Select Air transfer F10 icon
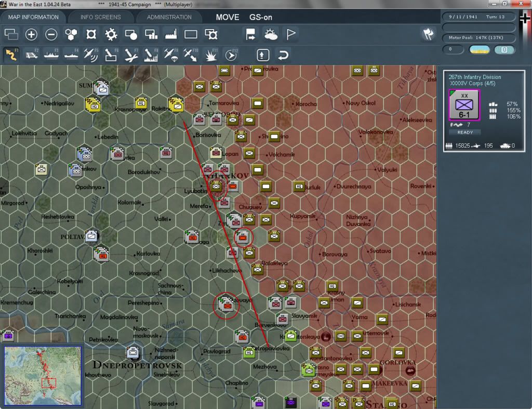532x409 pixels. point(191,55)
